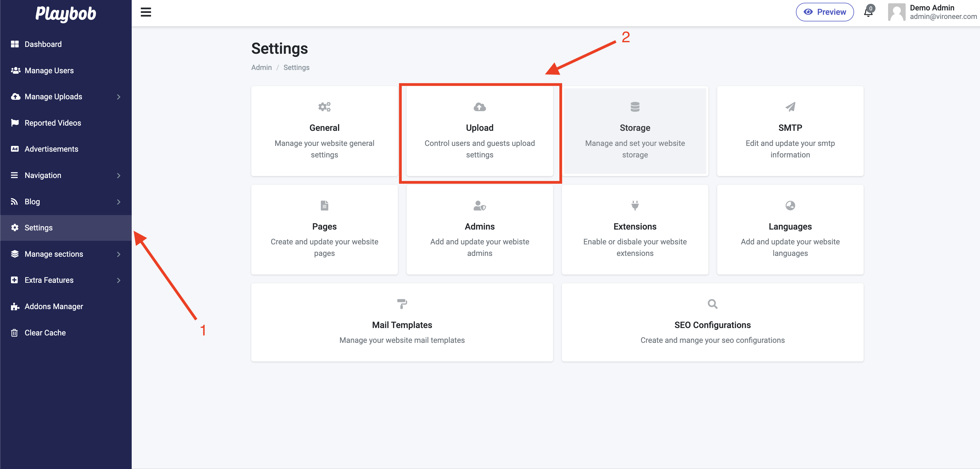Open the Admins card title
The image size is (980, 469).
480,226
